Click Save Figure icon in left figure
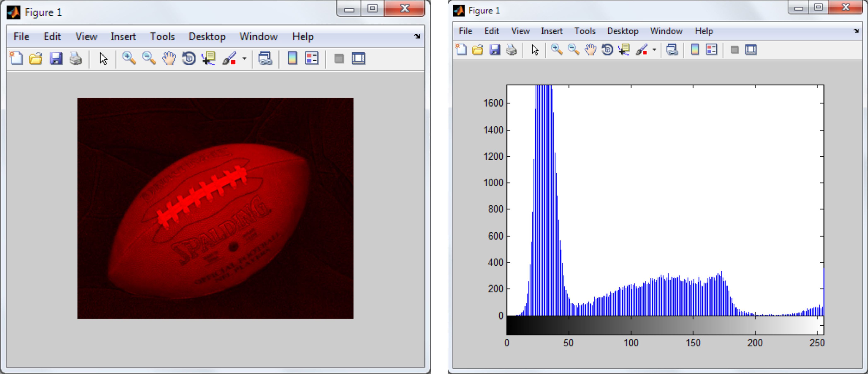The height and width of the screenshot is (374, 868). pos(56,59)
